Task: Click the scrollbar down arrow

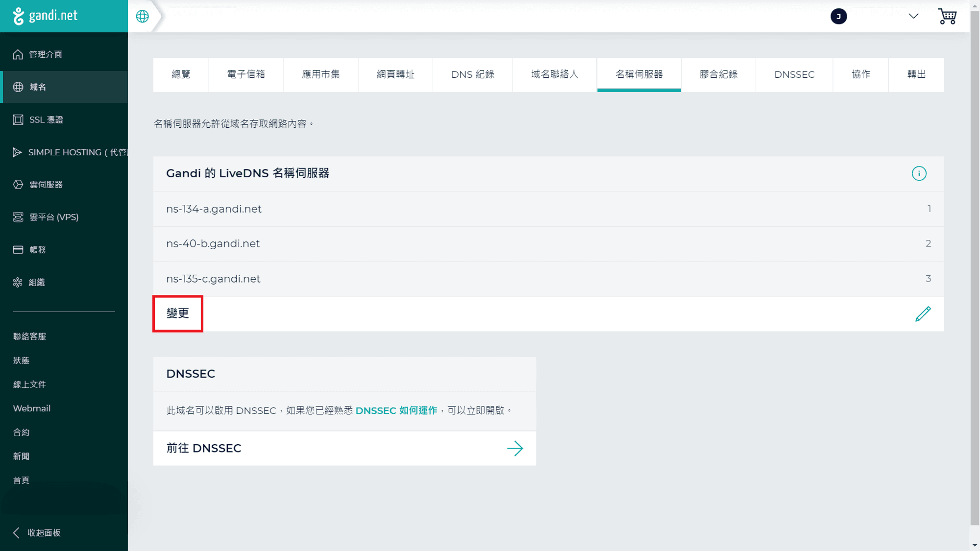Action: [x=975, y=545]
